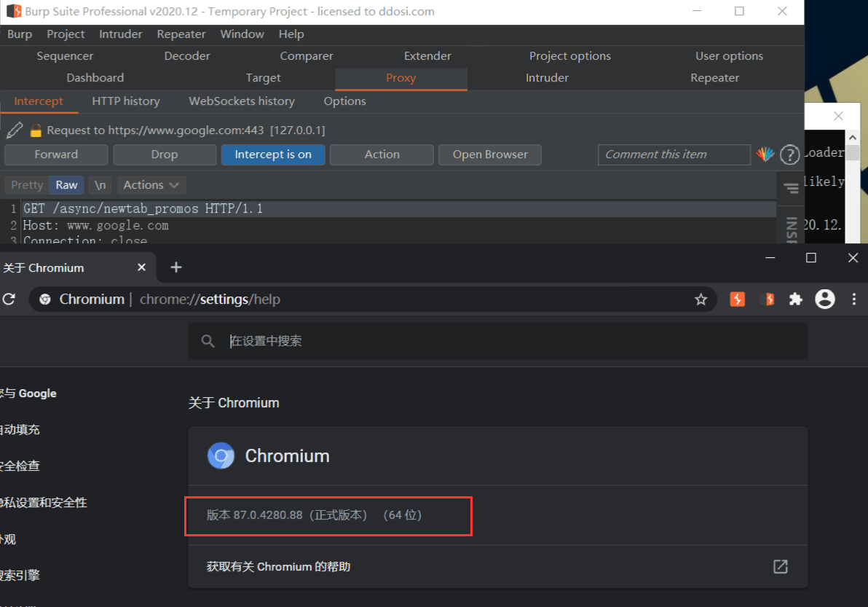Open the Help menu
This screenshot has height=607, width=868.
(x=291, y=34)
